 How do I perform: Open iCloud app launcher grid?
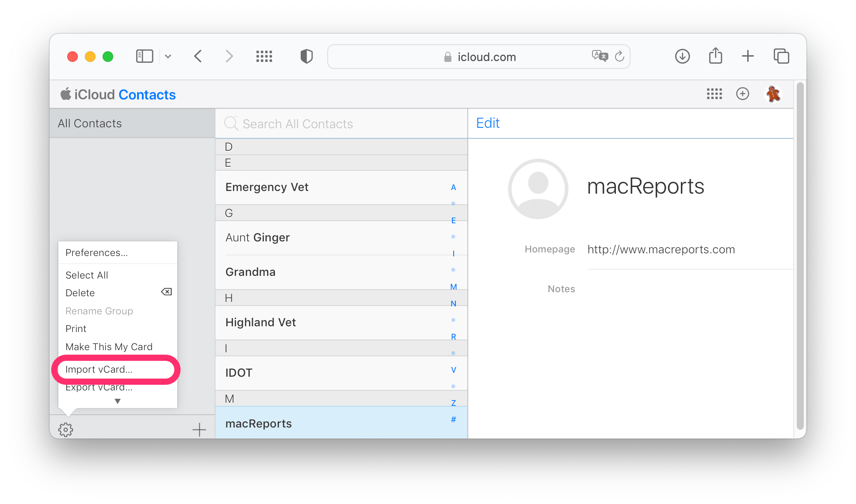point(714,94)
